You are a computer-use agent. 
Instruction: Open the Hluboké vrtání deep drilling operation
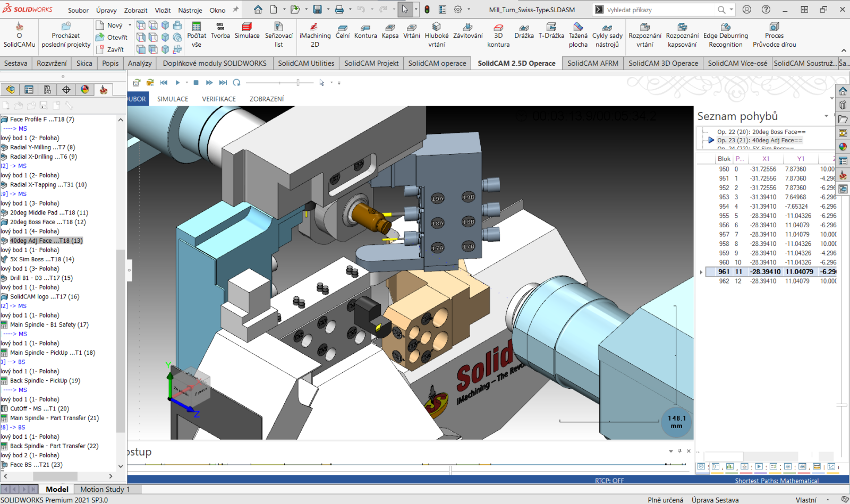point(437,35)
